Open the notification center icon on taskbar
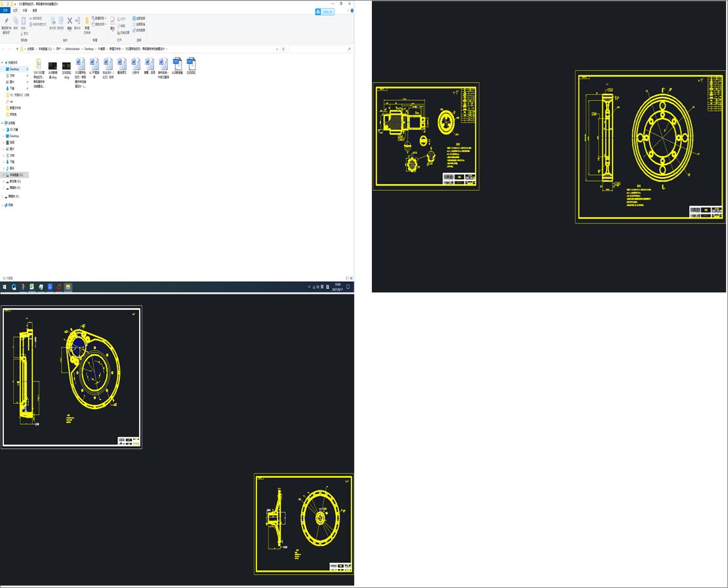The height and width of the screenshot is (588, 728). [348, 287]
